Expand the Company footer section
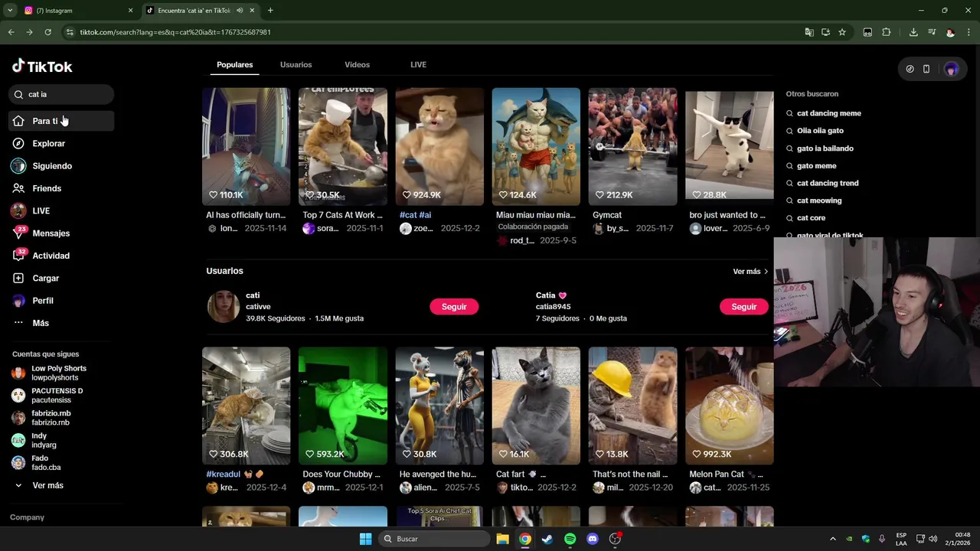Screen dimensions: 980x551 pos(27,517)
